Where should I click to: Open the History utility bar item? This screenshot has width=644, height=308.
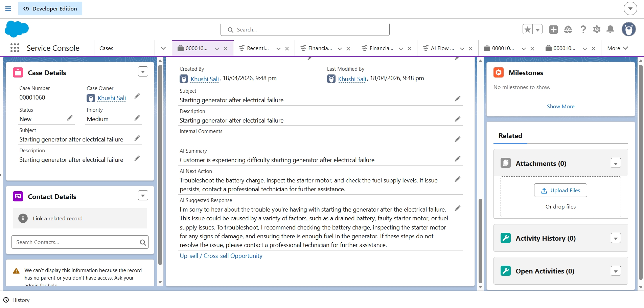click(16, 300)
